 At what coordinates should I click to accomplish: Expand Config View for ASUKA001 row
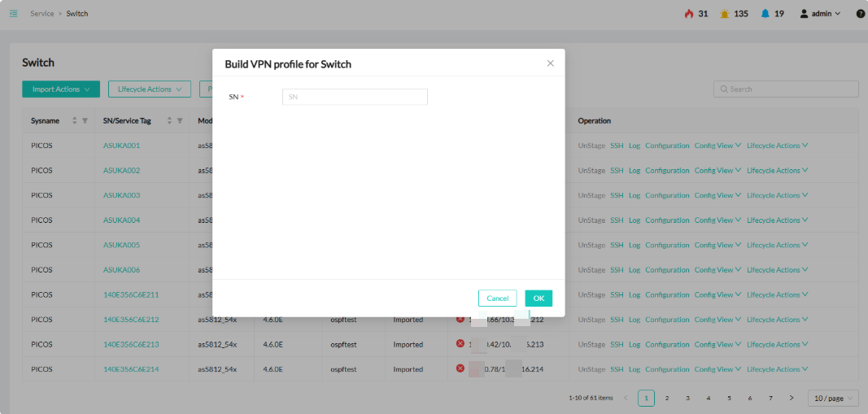pyautogui.click(x=717, y=146)
